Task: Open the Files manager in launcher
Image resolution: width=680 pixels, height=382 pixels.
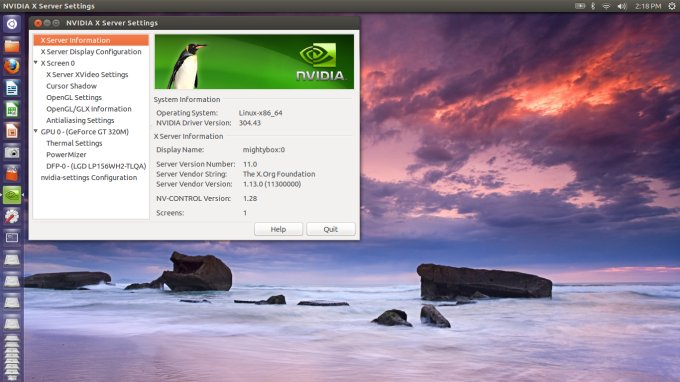Action: pyautogui.click(x=12, y=45)
